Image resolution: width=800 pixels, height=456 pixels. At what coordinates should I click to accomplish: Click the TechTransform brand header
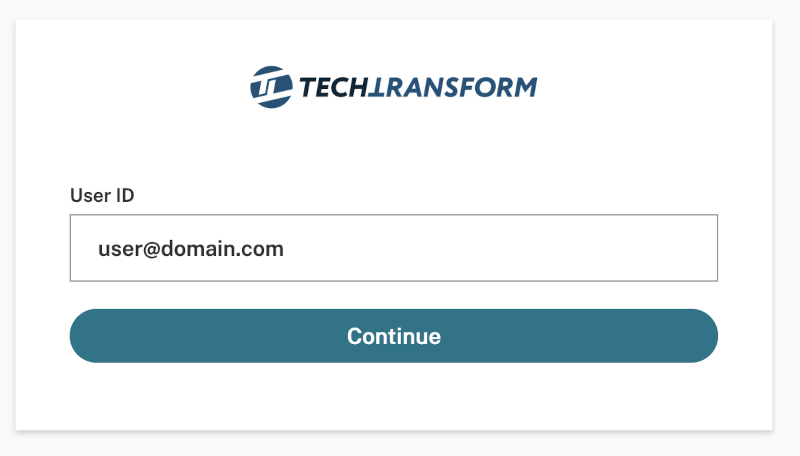click(393, 87)
